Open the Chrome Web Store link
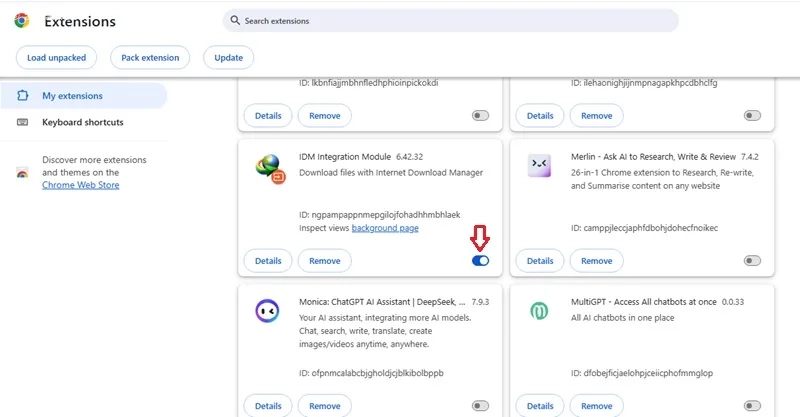The width and height of the screenshot is (800, 417). pyautogui.click(x=81, y=185)
